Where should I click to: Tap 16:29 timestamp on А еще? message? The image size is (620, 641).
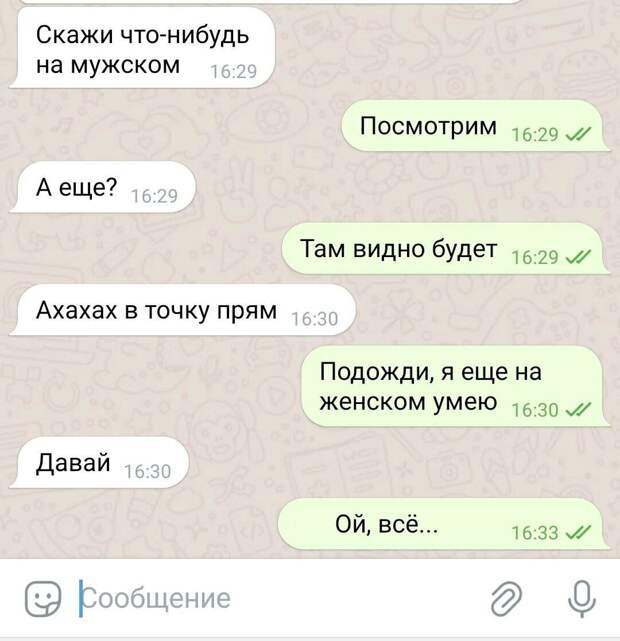click(x=154, y=196)
